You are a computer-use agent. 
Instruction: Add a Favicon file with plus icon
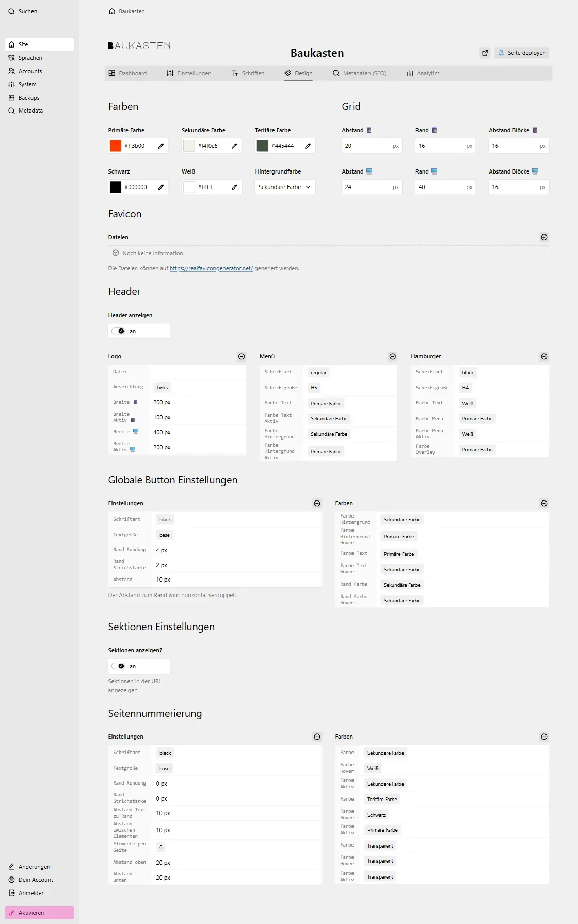click(x=544, y=237)
